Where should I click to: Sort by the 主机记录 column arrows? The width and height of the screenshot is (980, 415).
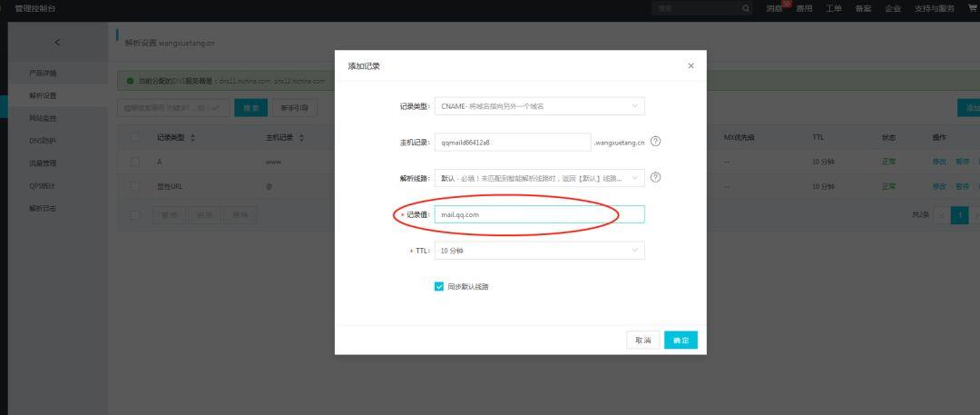pyautogui.click(x=301, y=138)
